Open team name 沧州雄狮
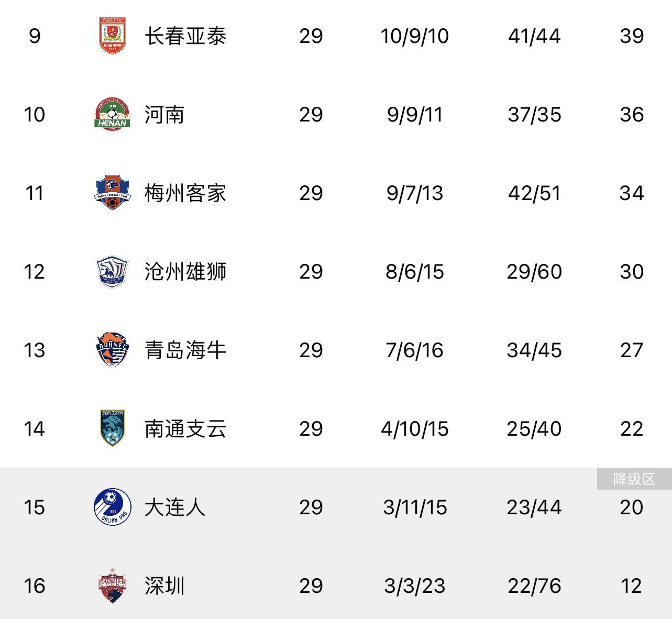Image resolution: width=672 pixels, height=619 pixels. coord(185,272)
